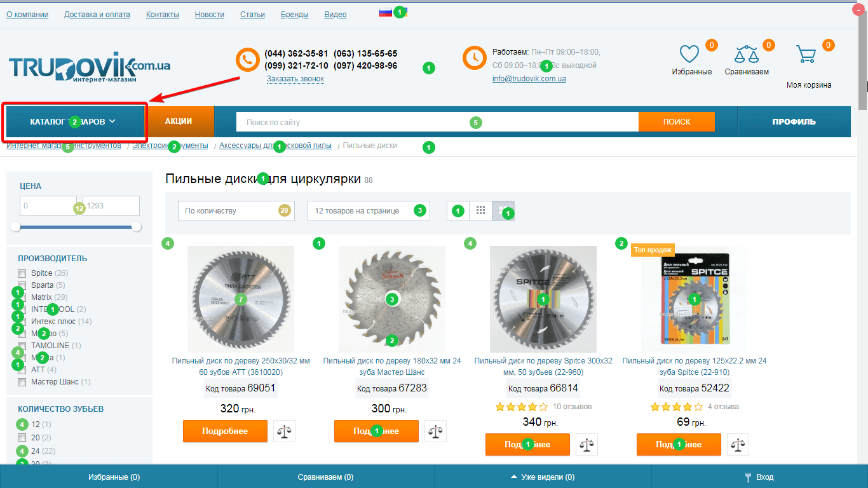
Task: Open the По количеству sort dropdown
Action: (236, 211)
